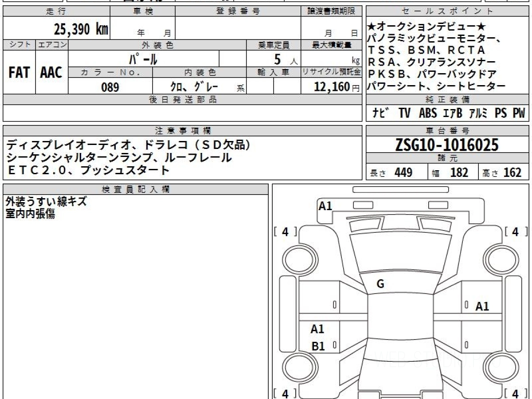
Task: Click the 25,390 km mileage value
Action: (x=81, y=29)
